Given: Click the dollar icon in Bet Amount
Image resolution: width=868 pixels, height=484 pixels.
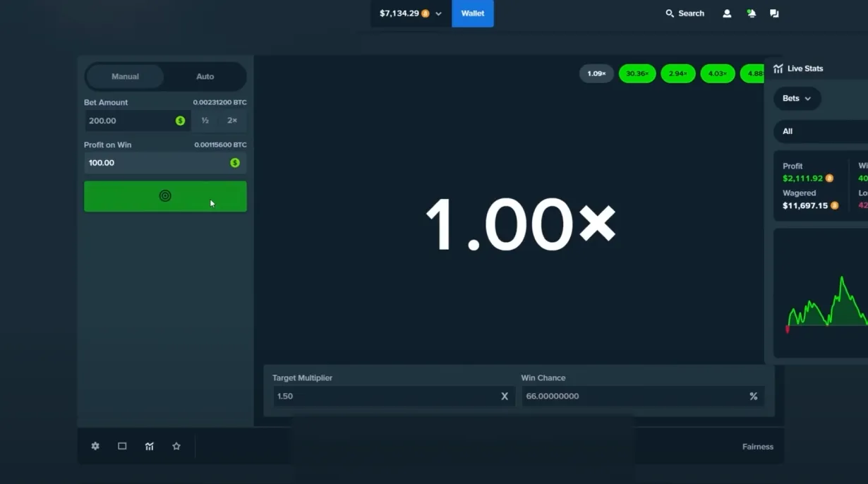Looking at the screenshot, I should 180,121.
